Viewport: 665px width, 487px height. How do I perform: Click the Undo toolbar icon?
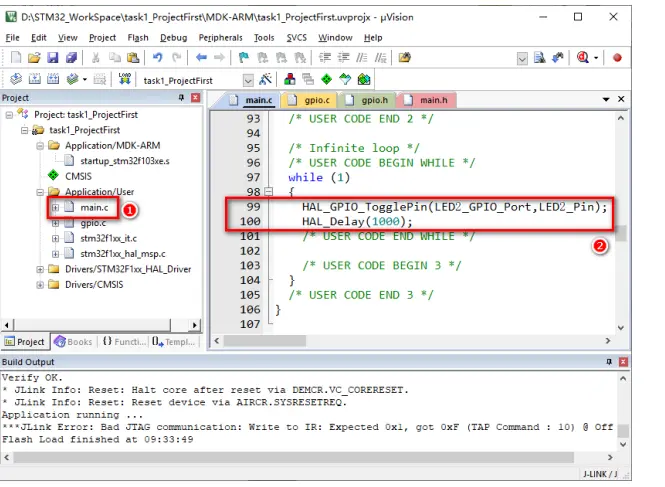[x=157, y=58]
